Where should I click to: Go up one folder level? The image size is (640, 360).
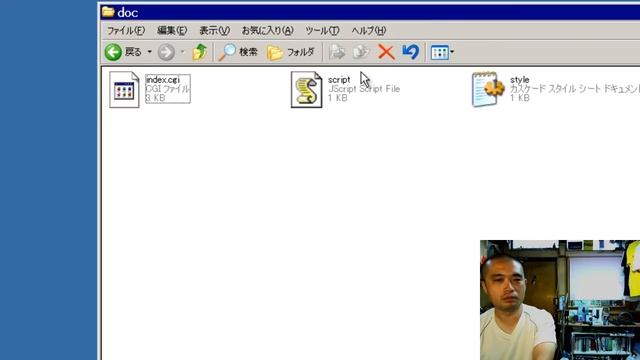[x=200, y=52]
